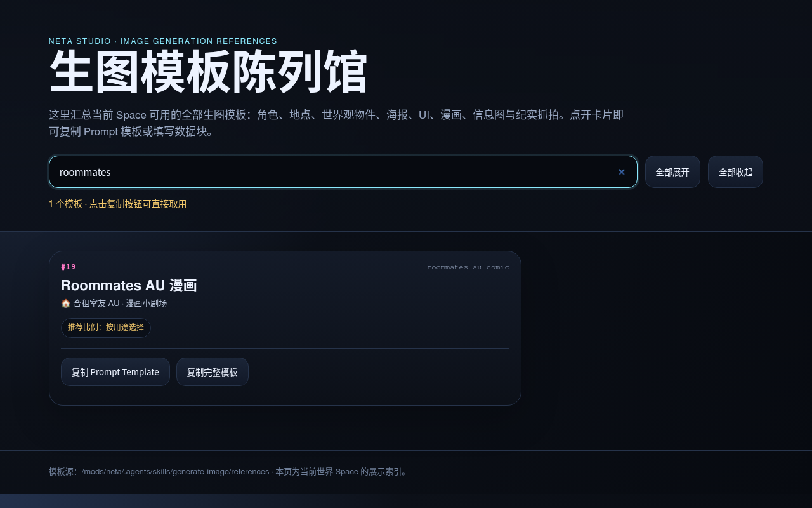This screenshot has height=508, width=812.
Task: Open the Roommates AU 漫画 card title
Action: coord(129,286)
